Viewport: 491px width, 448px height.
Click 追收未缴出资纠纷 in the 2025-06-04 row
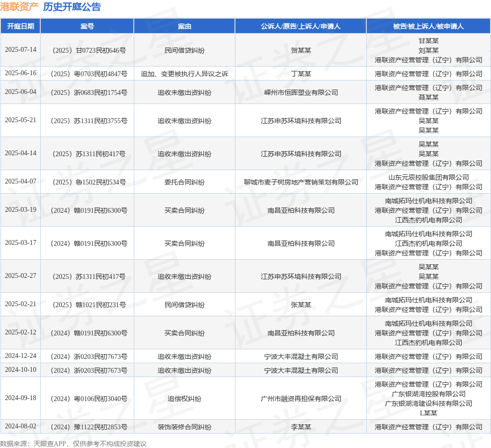(185, 92)
